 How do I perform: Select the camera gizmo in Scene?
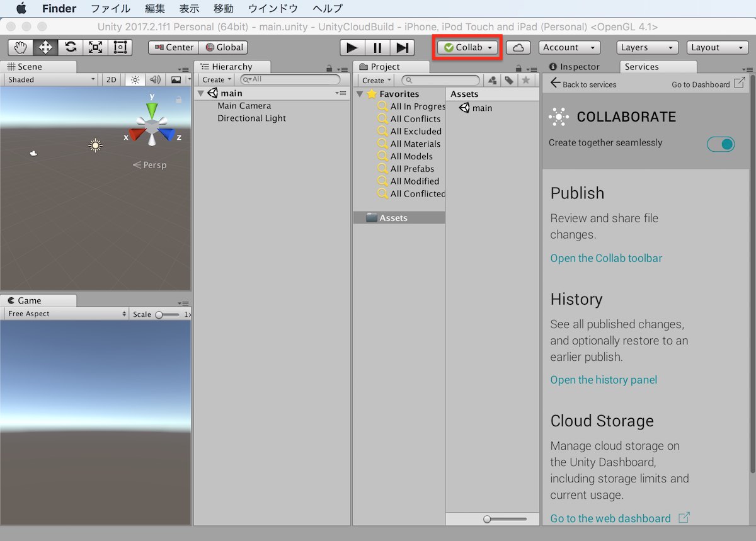(x=33, y=153)
